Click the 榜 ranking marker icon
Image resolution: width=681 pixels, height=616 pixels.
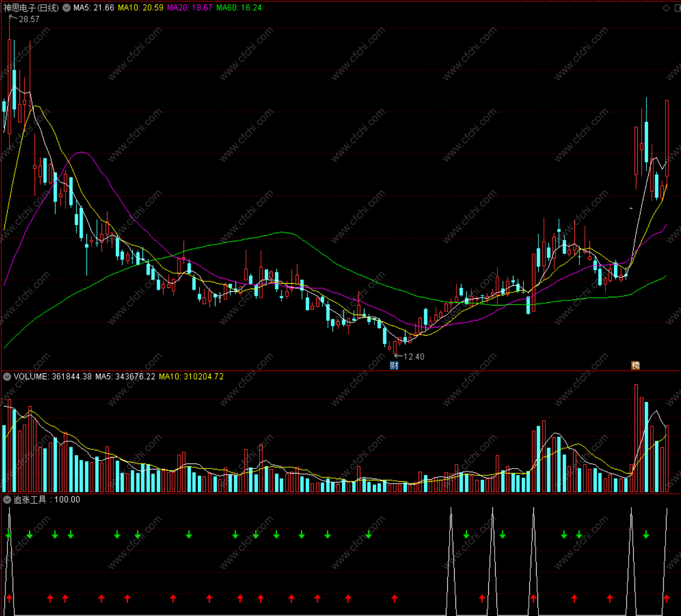[635, 365]
